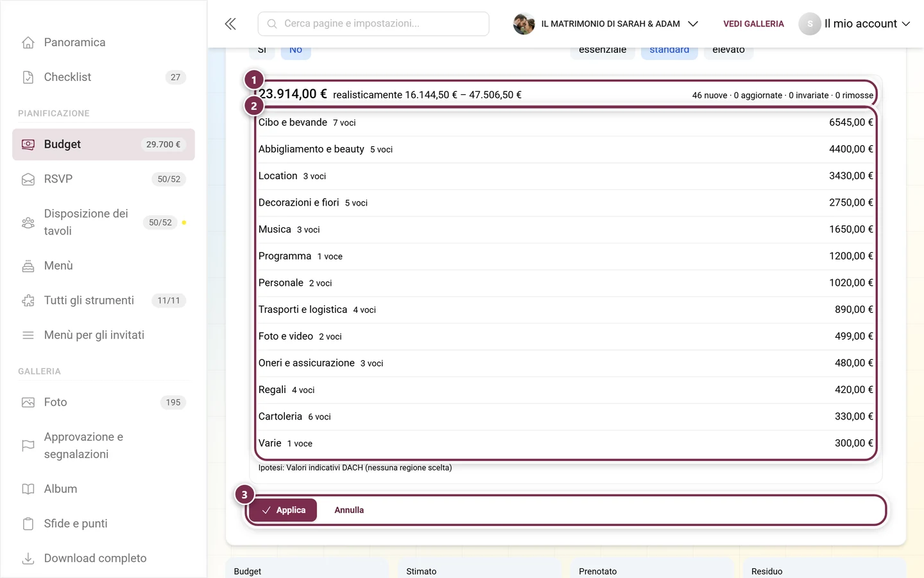Screen dimensions: 924x578
Task: Click the Sarah & Adam wedding photo thumbnail
Action: (x=524, y=24)
